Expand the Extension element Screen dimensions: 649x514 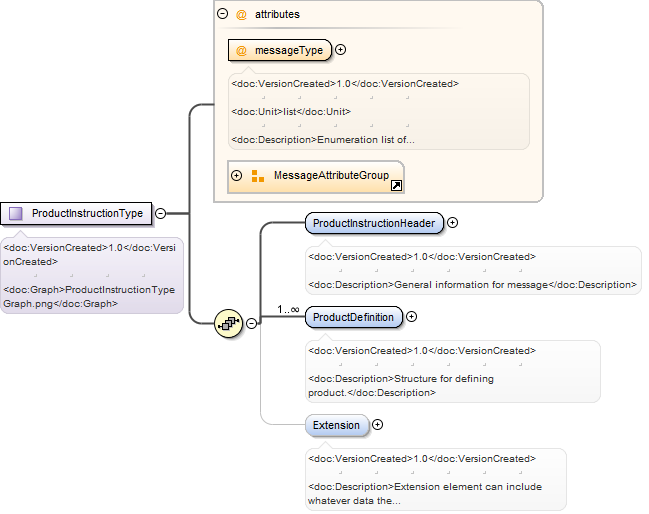[377, 425]
